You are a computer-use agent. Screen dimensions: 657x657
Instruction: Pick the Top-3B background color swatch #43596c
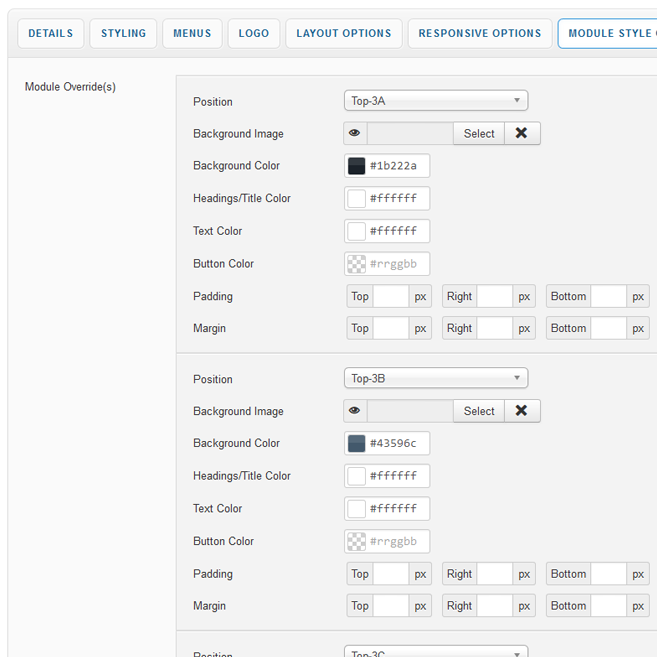pos(357,444)
